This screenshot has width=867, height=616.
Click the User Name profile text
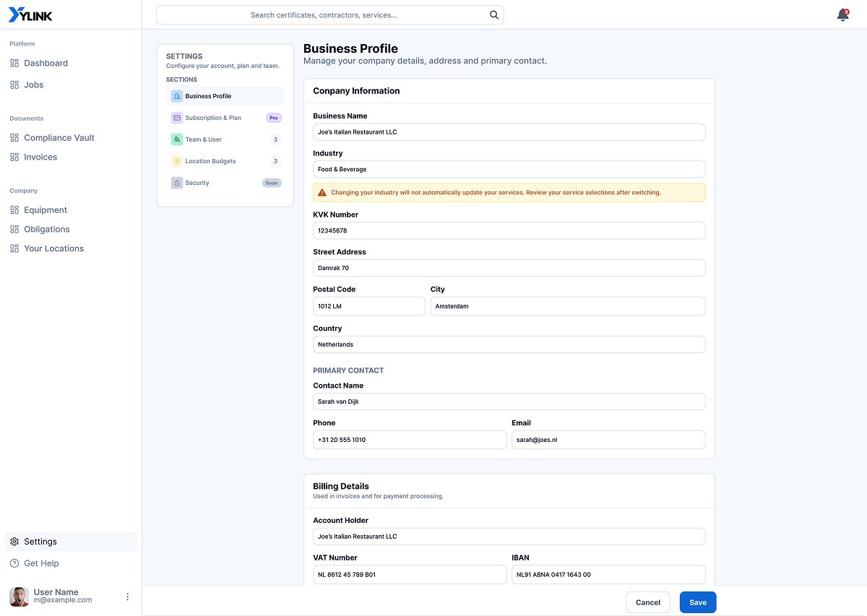click(56, 592)
